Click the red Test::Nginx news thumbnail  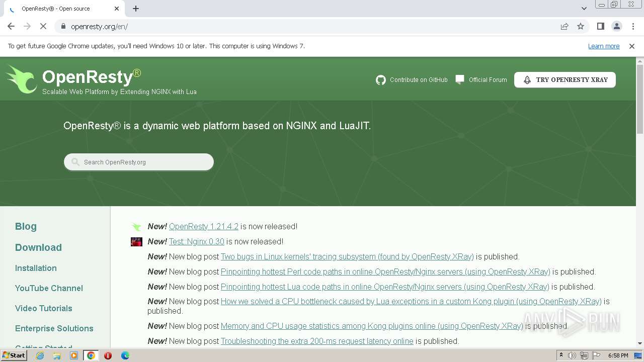136,242
